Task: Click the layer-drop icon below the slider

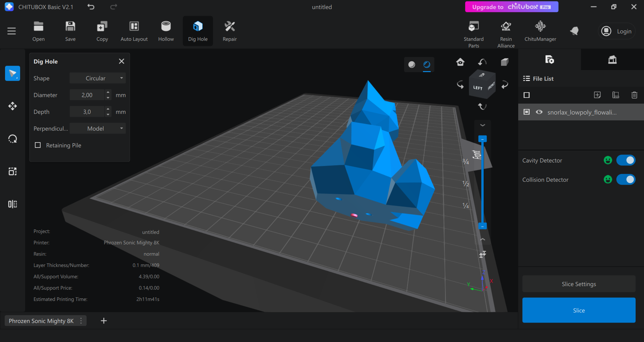Action: pyautogui.click(x=483, y=254)
